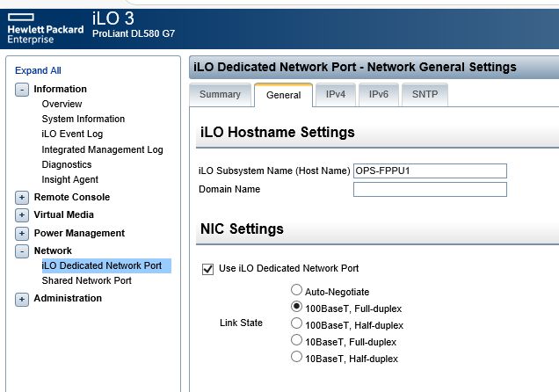Switch to the IPv6 tab
Viewport: 559px width, 392px height.
379,95
